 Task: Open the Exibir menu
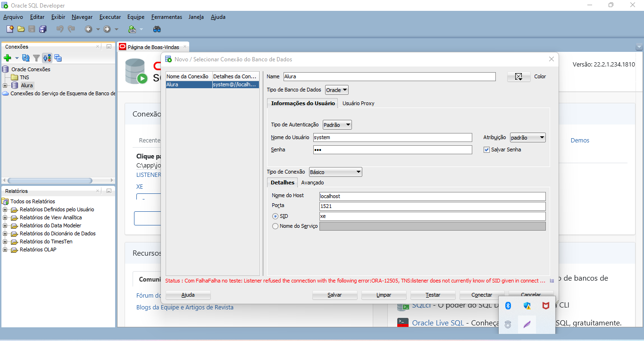point(58,17)
